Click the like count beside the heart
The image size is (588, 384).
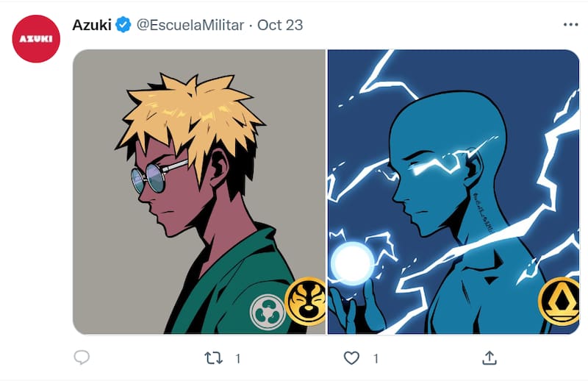[x=376, y=358]
